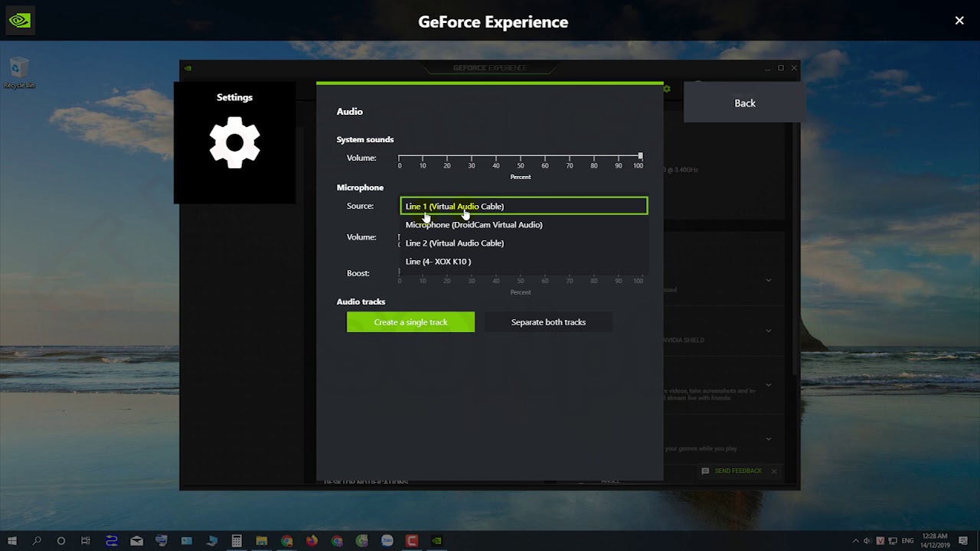Viewport: 980px width, 551px height.
Task: Click the System sounds label
Action: [365, 139]
